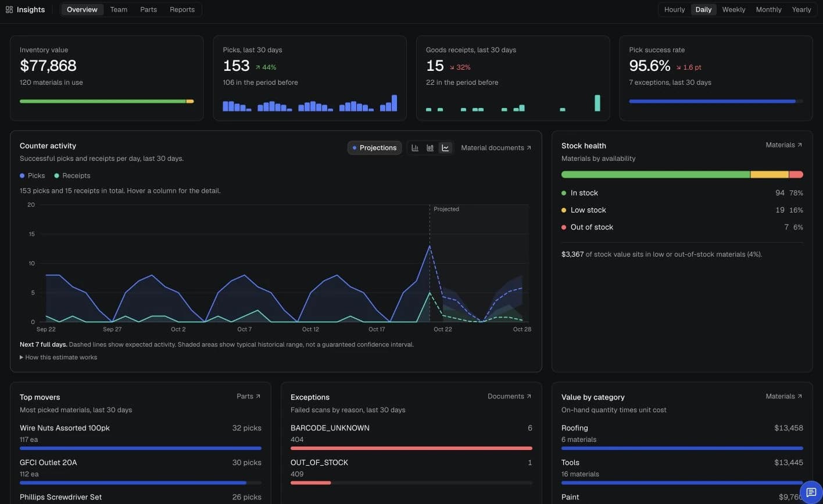Click the Goods receipts mini chart

point(513,103)
